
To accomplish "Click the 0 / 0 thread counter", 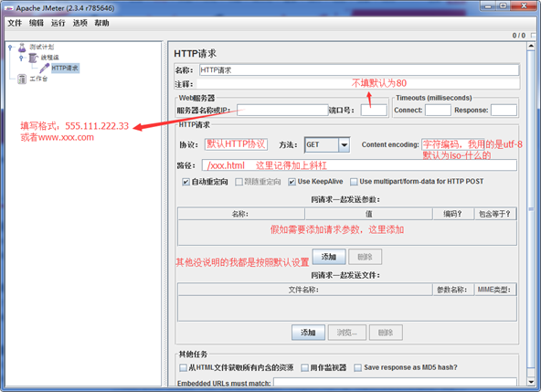I will coord(518,36).
